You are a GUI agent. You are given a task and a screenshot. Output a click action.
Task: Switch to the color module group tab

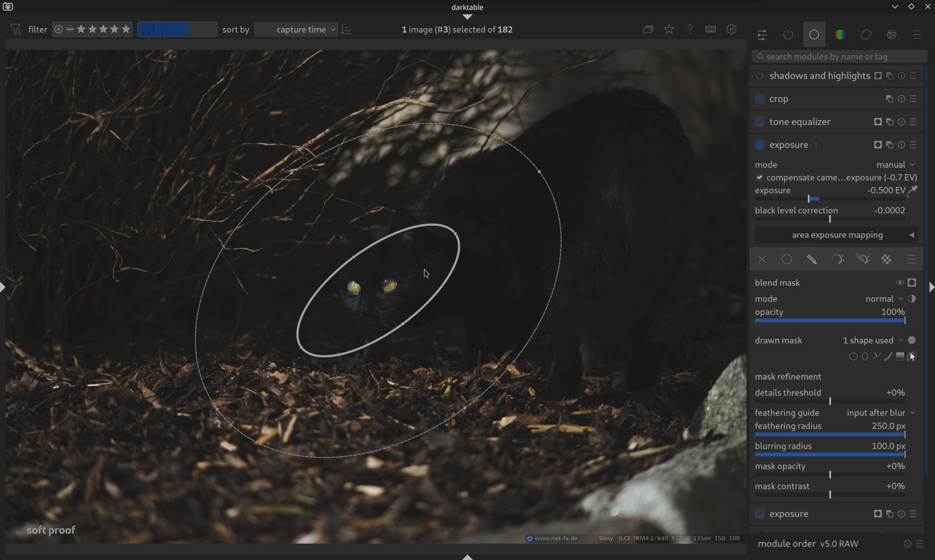click(x=840, y=35)
